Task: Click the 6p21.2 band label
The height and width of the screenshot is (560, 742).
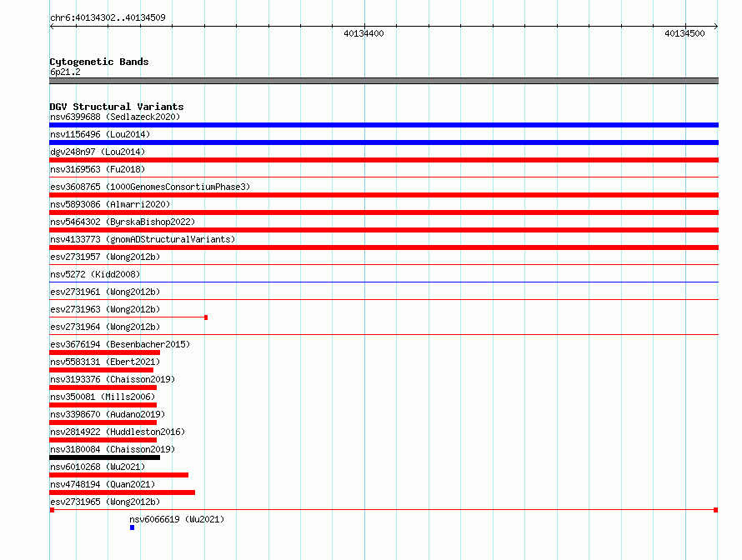Action: coord(65,72)
